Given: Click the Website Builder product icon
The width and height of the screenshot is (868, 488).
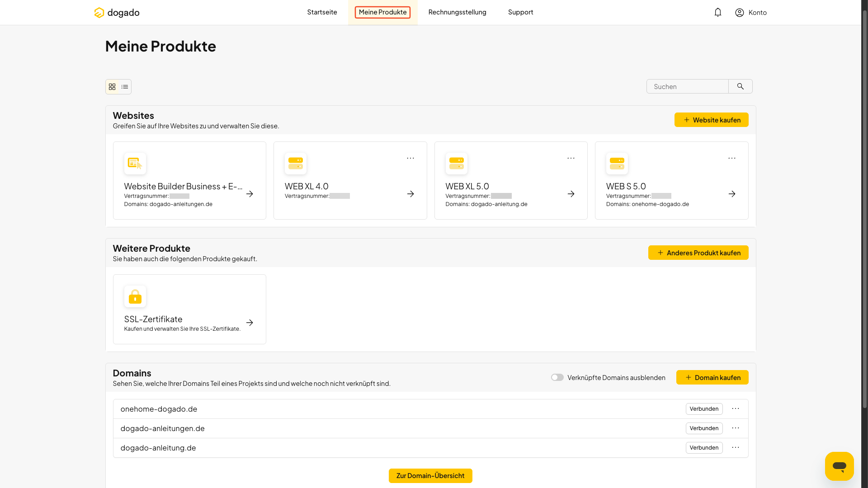Looking at the screenshot, I should [135, 164].
